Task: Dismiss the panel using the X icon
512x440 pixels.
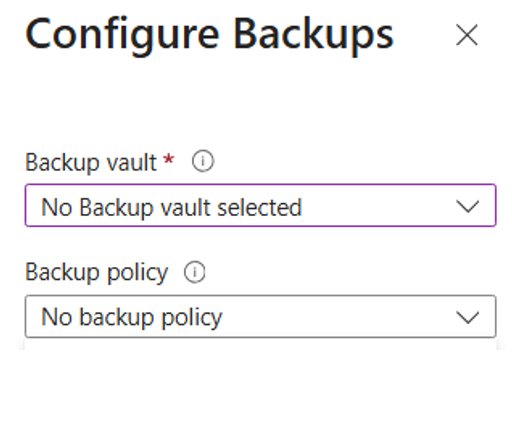Action: [466, 35]
